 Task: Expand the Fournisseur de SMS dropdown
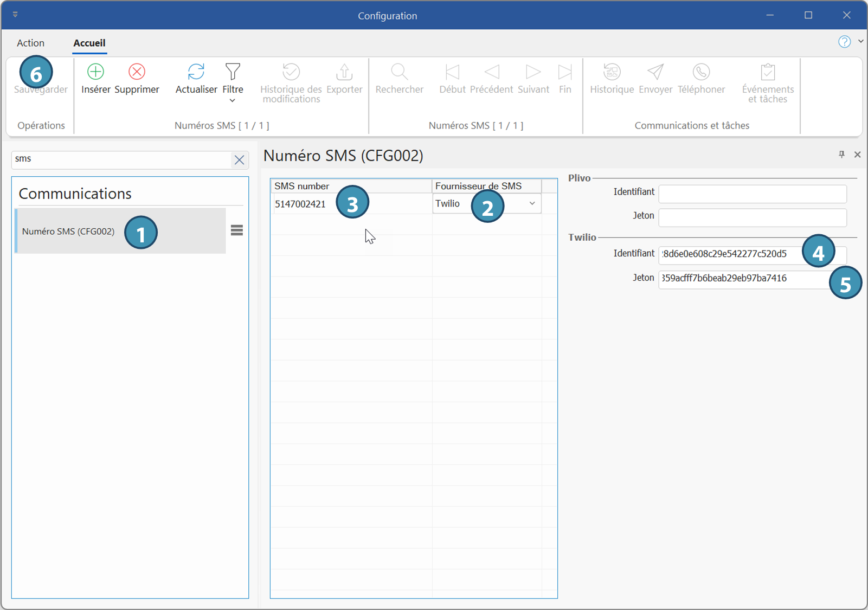(532, 203)
